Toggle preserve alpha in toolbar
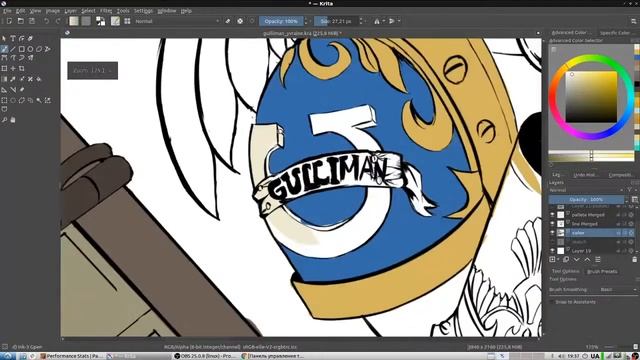Image resolution: width=640 pixels, height=360 pixels. pyautogui.click(x=240, y=21)
